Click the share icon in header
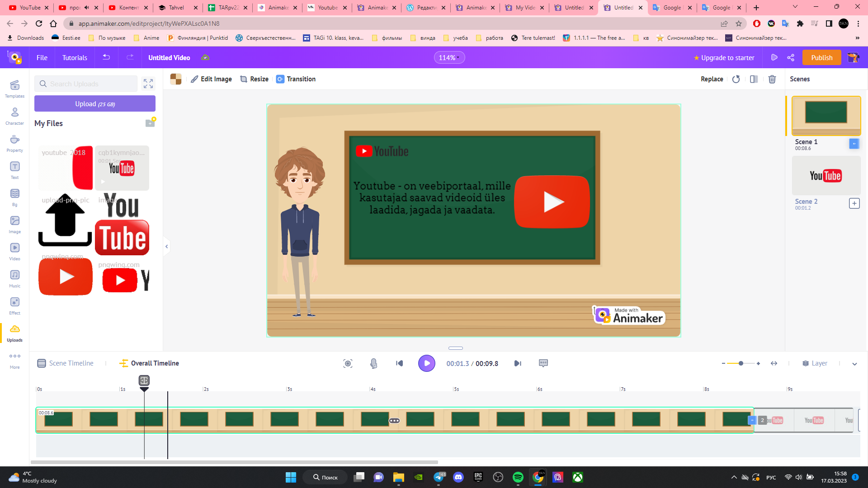Screen dimensions: 868x488 (x=791, y=57)
